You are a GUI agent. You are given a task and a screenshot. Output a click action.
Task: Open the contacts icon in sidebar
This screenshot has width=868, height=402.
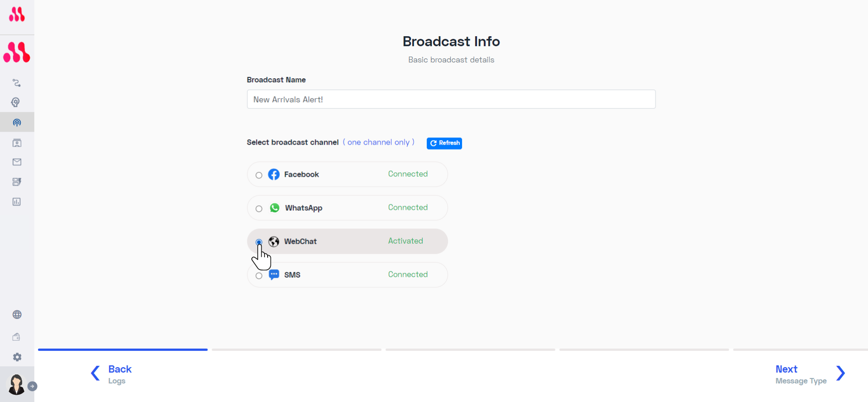[x=17, y=143]
